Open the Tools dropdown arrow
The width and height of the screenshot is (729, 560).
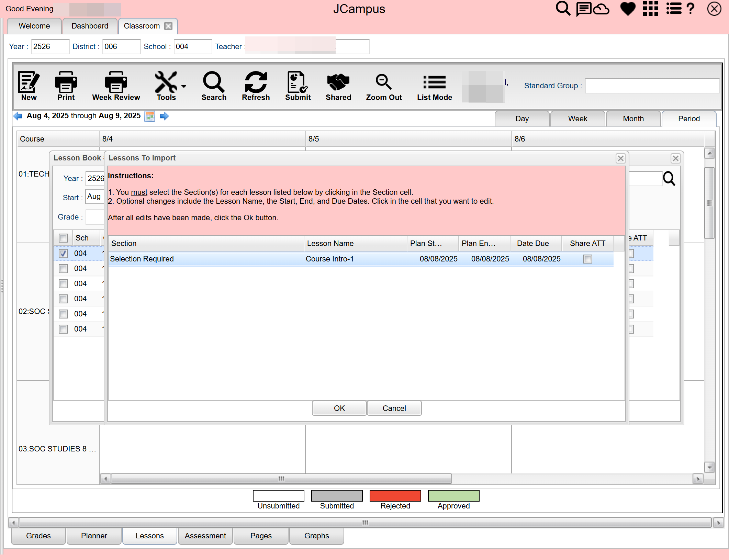tap(184, 87)
